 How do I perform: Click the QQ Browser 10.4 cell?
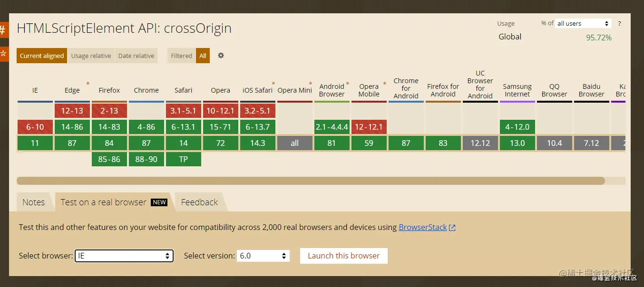[x=555, y=143]
